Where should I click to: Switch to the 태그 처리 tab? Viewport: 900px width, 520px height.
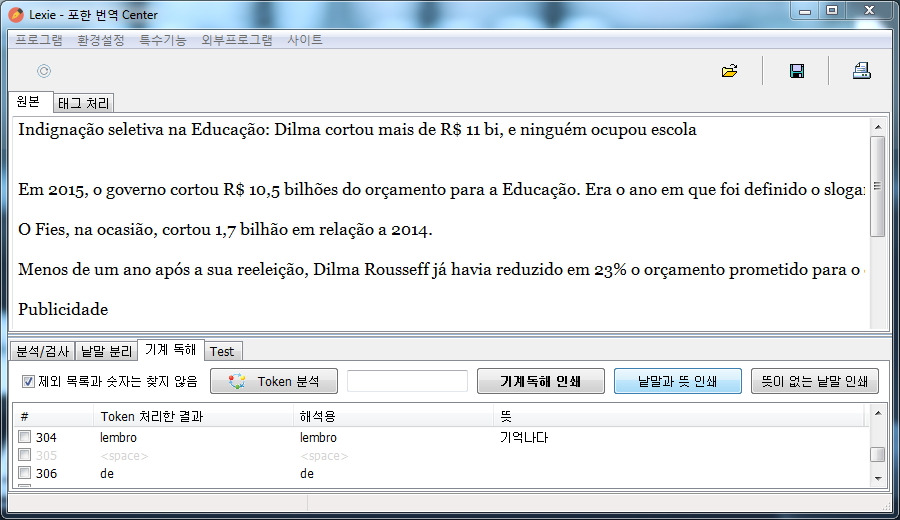pos(84,103)
